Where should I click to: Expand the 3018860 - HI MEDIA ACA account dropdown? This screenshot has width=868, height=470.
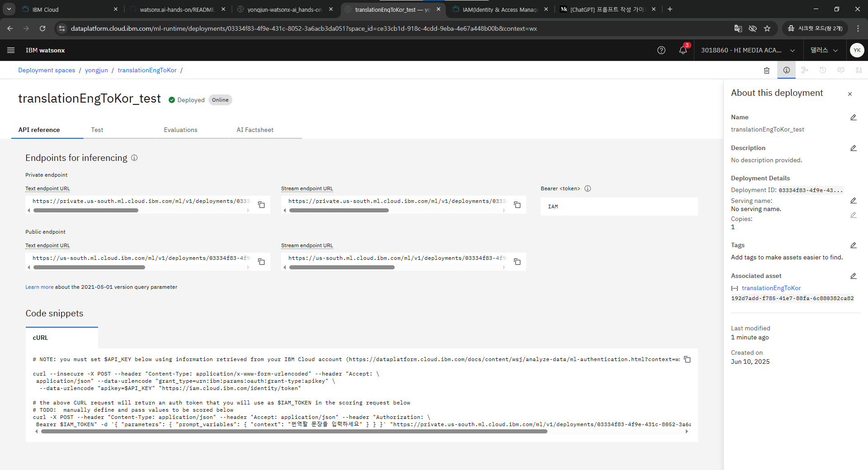(x=748, y=50)
